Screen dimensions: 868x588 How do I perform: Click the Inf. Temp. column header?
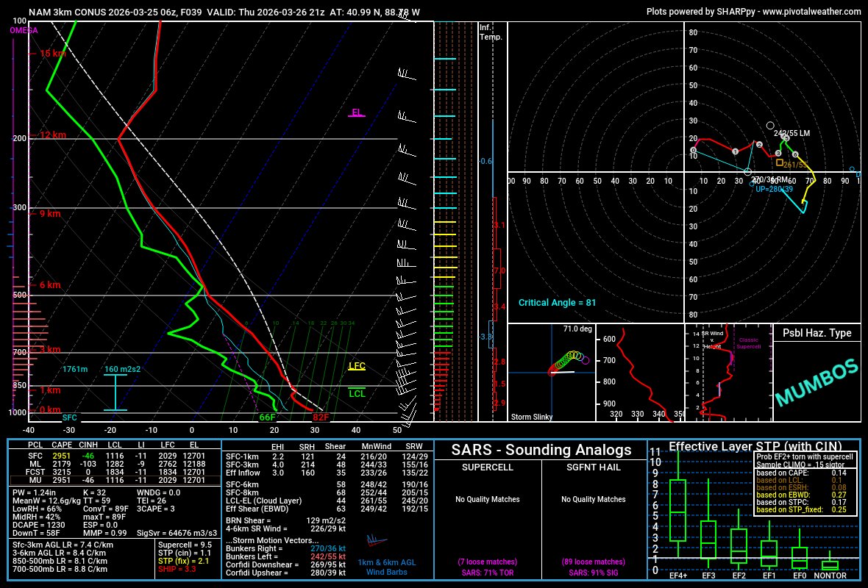[x=491, y=32]
